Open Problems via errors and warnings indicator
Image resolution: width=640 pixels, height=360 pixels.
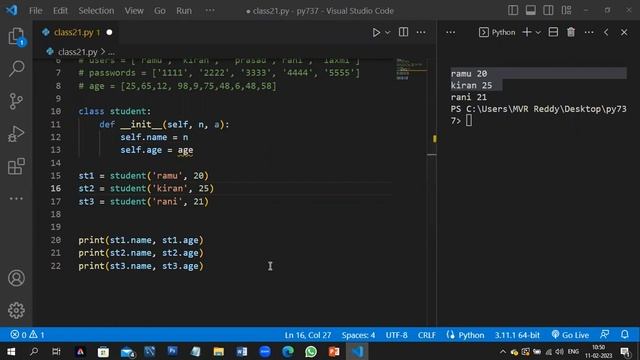click(x=27, y=335)
